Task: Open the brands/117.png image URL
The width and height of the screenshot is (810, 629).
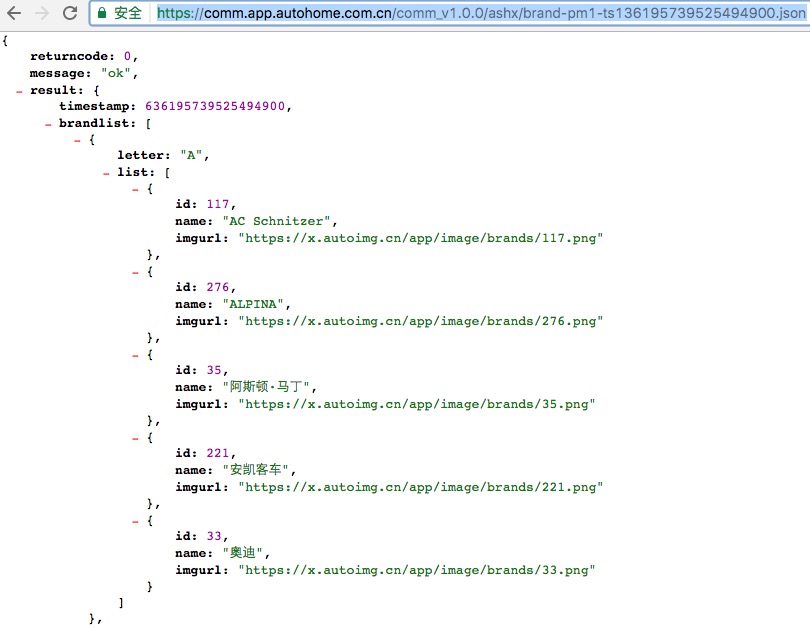Action: click(420, 239)
